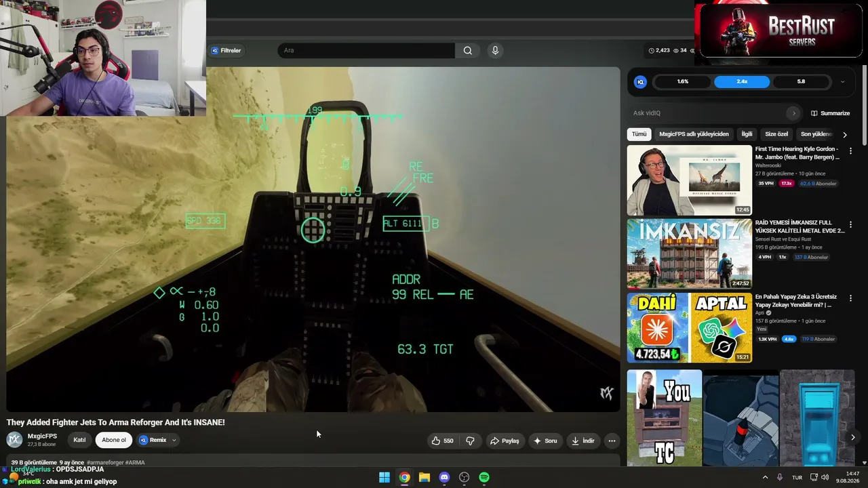The height and width of the screenshot is (488, 868).
Task: Open the Windows Start menu
Action: pos(384,477)
